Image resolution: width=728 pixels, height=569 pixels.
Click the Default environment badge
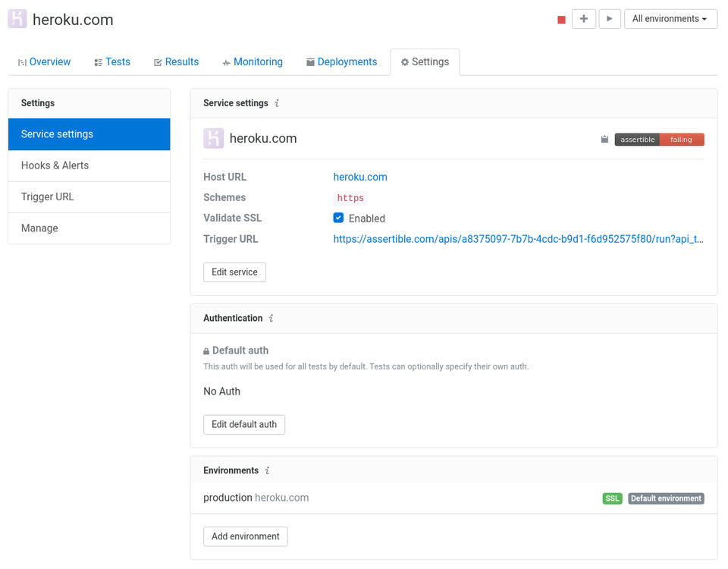point(667,498)
